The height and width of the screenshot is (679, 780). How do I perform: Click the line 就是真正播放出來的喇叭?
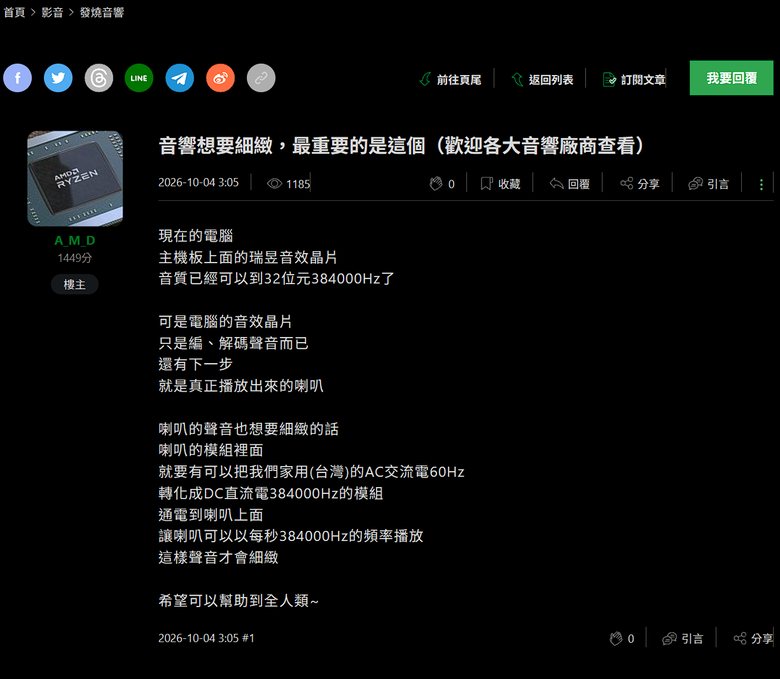[241, 386]
